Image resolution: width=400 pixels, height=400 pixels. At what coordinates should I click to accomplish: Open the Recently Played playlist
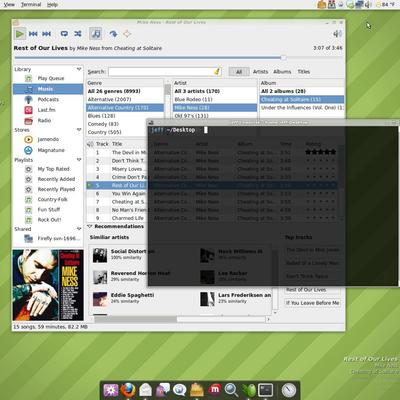coord(48,189)
